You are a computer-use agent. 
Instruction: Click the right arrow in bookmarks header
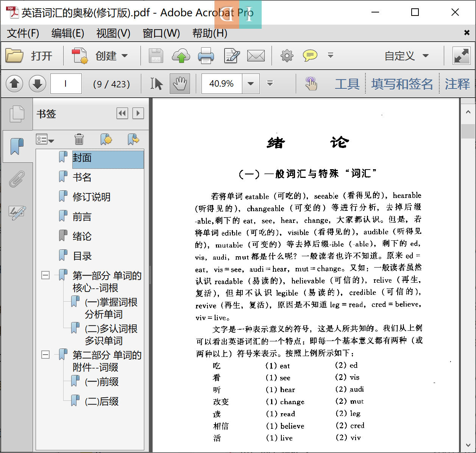pyautogui.click(x=138, y=113)
